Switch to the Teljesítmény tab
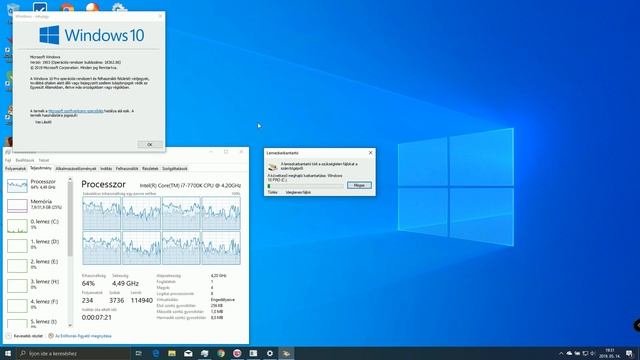Viewport: 640px width, 360px height. (41, 168)
